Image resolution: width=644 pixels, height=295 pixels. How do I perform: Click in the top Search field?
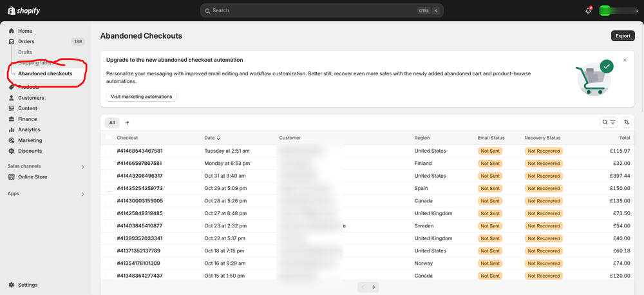pos(321,11)
